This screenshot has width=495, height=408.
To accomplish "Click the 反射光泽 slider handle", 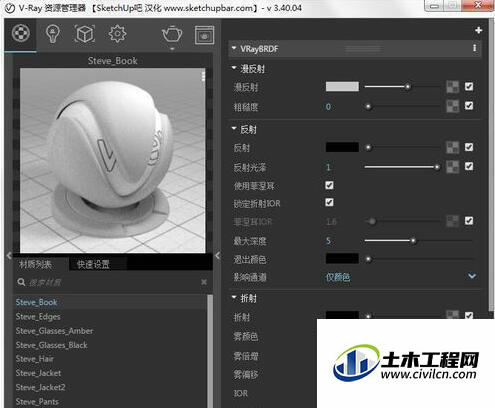I will 437,167.
